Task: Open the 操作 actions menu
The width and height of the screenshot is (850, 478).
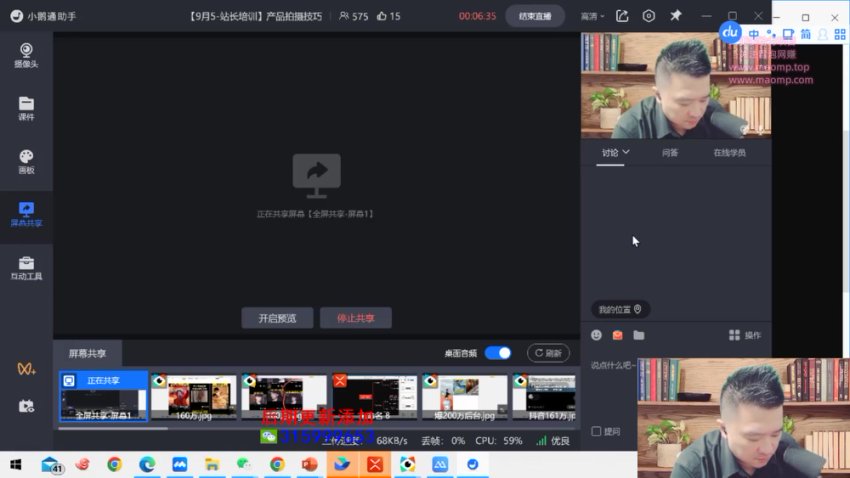Action: tap(745, 335)
